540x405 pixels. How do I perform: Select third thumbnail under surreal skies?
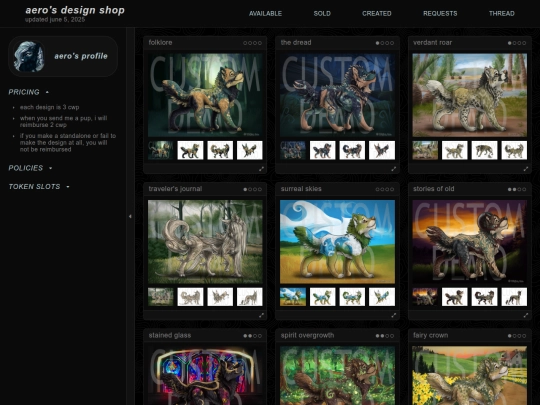pyautogui.click(x=352, y=297)
